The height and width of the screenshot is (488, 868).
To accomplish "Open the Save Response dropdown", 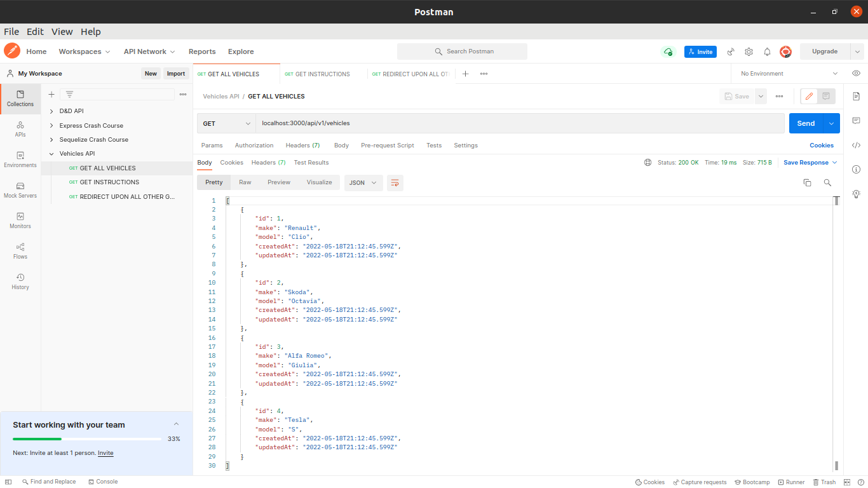I will pyautogui.click(x=810, y=162).
